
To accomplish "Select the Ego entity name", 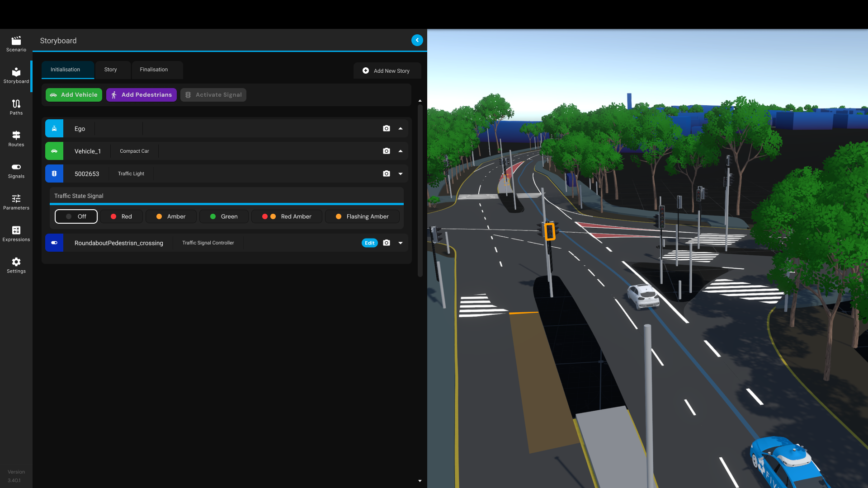I will [80, 129].
